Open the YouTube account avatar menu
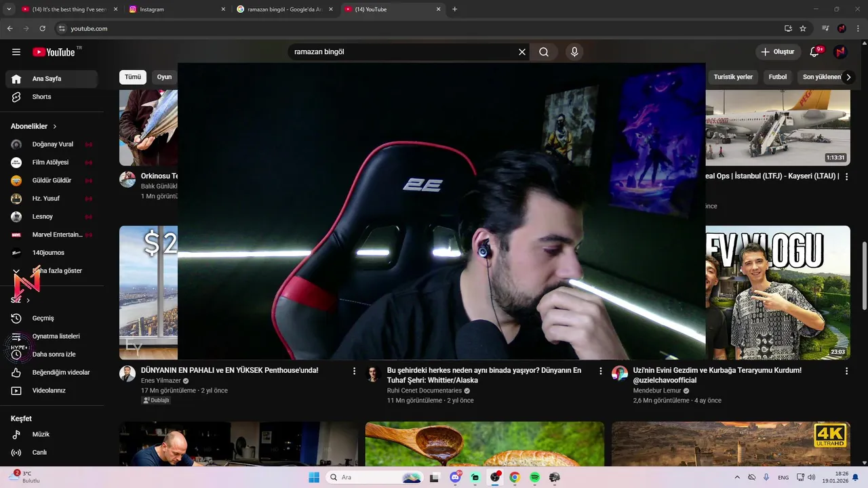 840,52
